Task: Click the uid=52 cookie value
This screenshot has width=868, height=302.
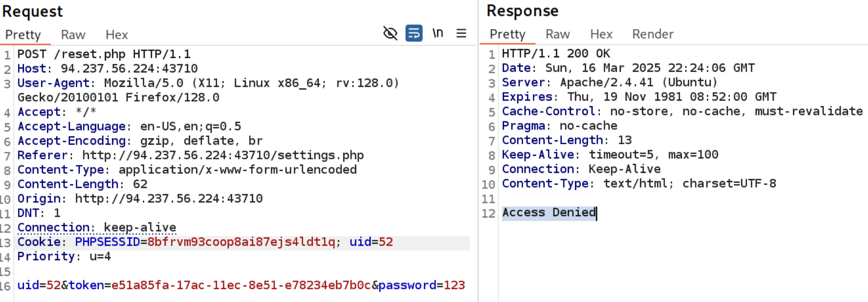Action: (386, 242)
